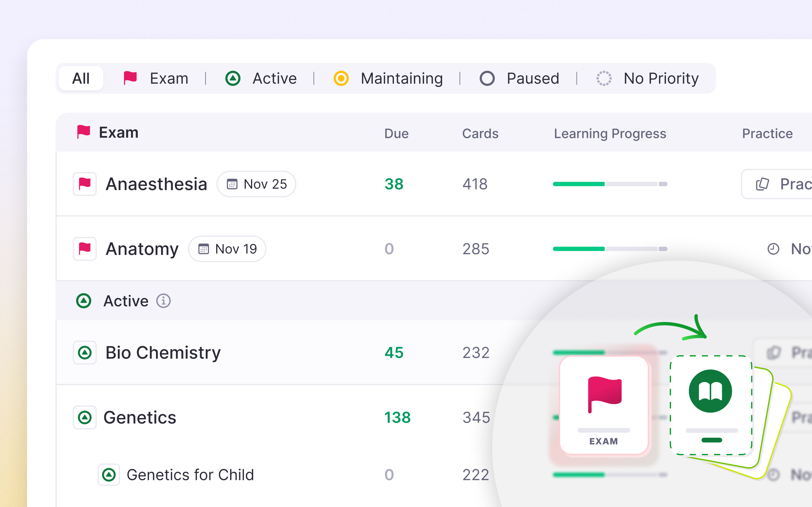812x507 pixels.
Task: Click the info icon next to the Active section
Action: (x=163, y=301)
